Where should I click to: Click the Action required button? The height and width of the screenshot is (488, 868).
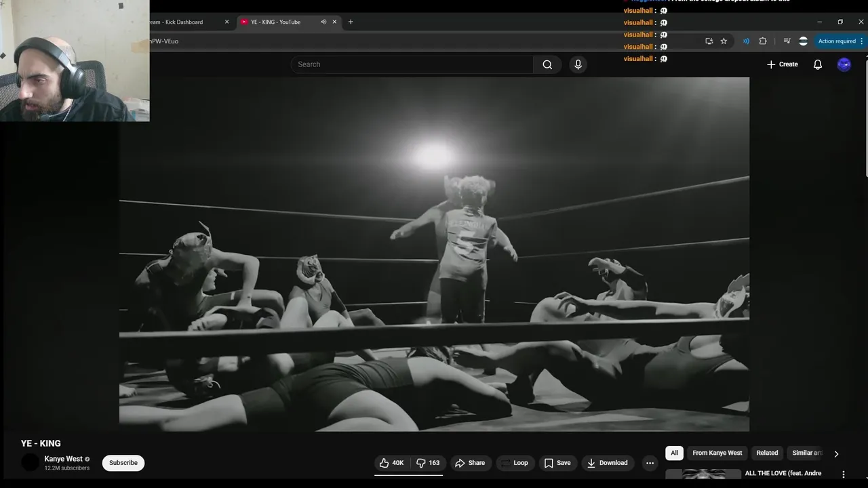[x=841, y=41]
